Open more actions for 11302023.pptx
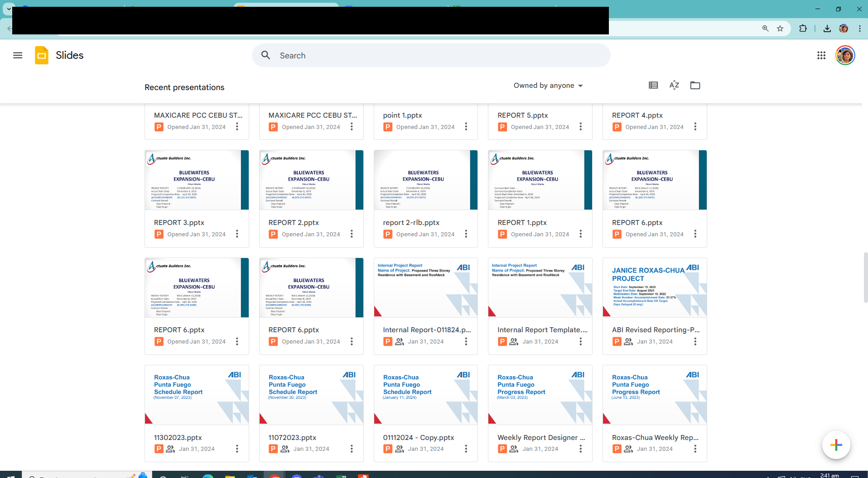The height and width of the screenshot is (478, 868). click(237, 449)
